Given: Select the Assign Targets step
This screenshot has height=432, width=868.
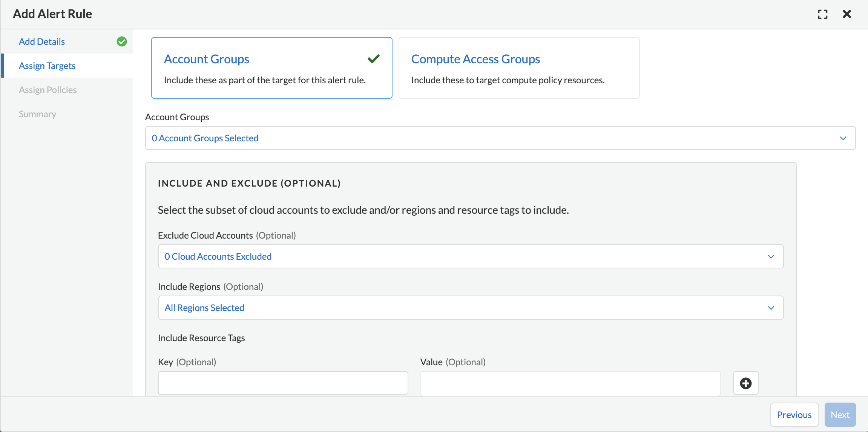Looking at the screenshot, I should (x=47, y=66).
